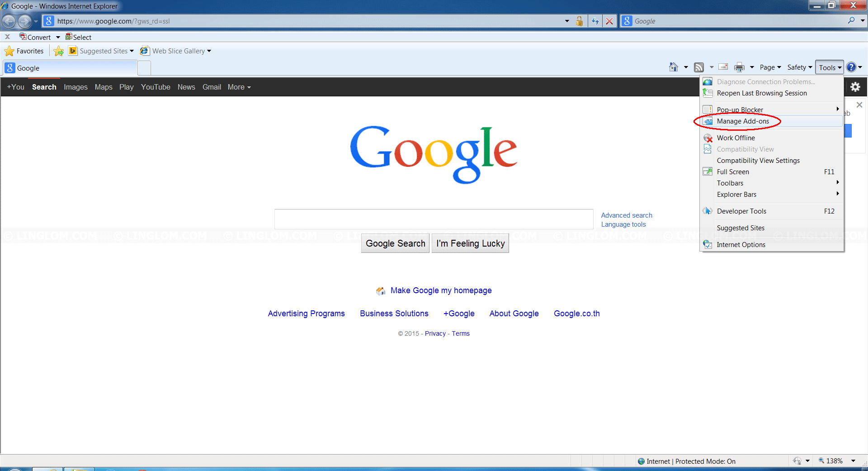This screenshot has height=471, width=868.
Task: Open Advanced search link
Action: tap(627, 215)
